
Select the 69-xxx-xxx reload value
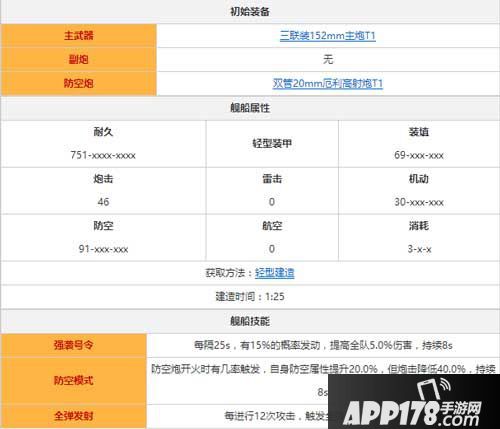tap(419, 155)
